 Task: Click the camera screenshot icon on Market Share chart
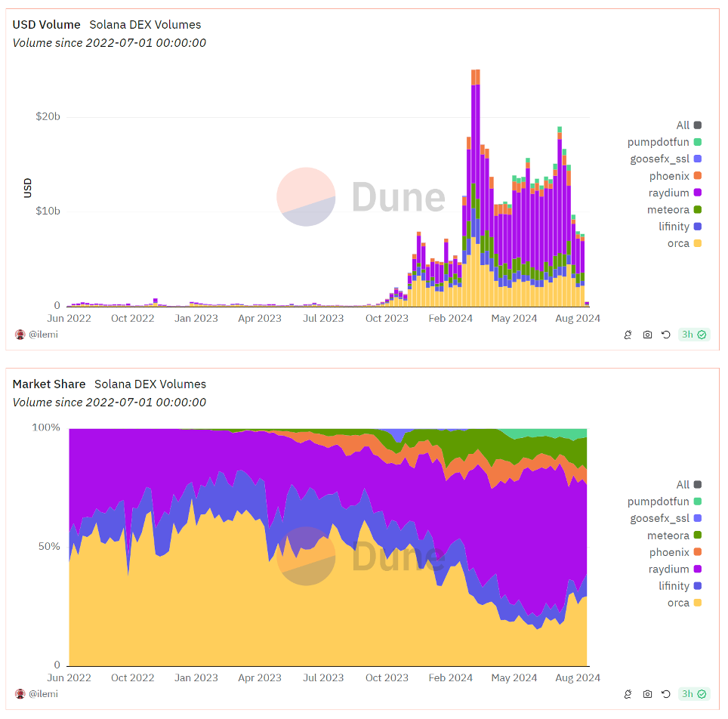[x=647, y=694]
